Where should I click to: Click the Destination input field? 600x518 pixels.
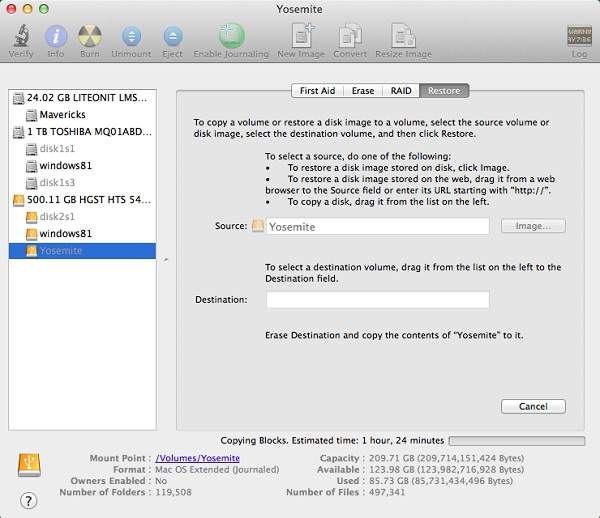coord(377,300)
